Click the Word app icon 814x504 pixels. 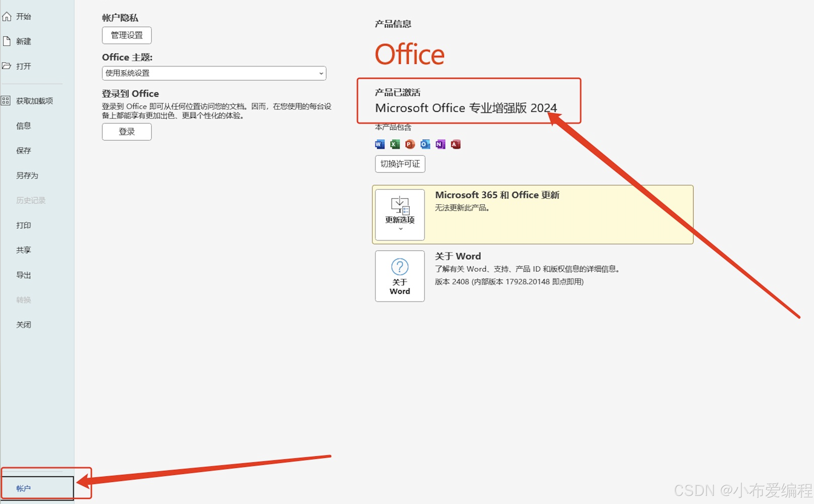(x=379, y=144)
